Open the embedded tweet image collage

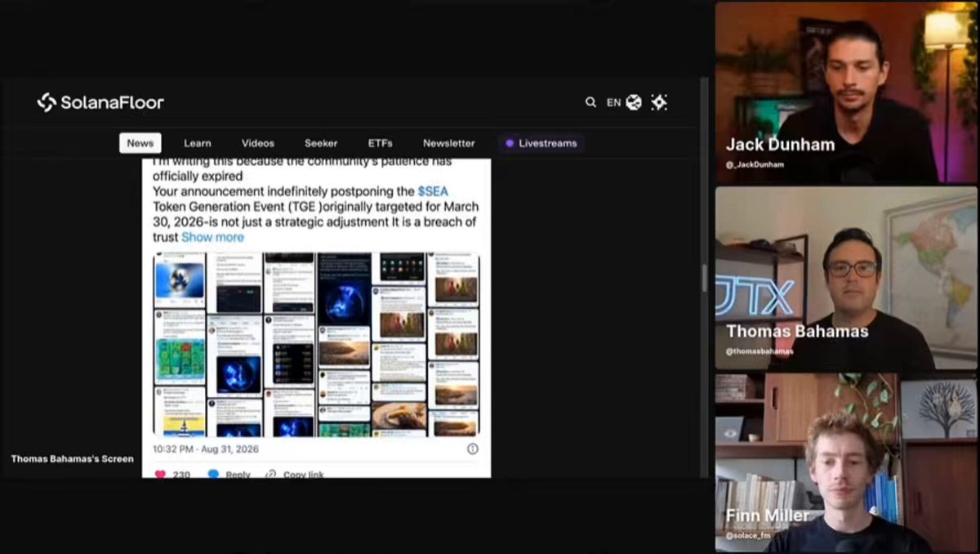click(x=316, y=344)
